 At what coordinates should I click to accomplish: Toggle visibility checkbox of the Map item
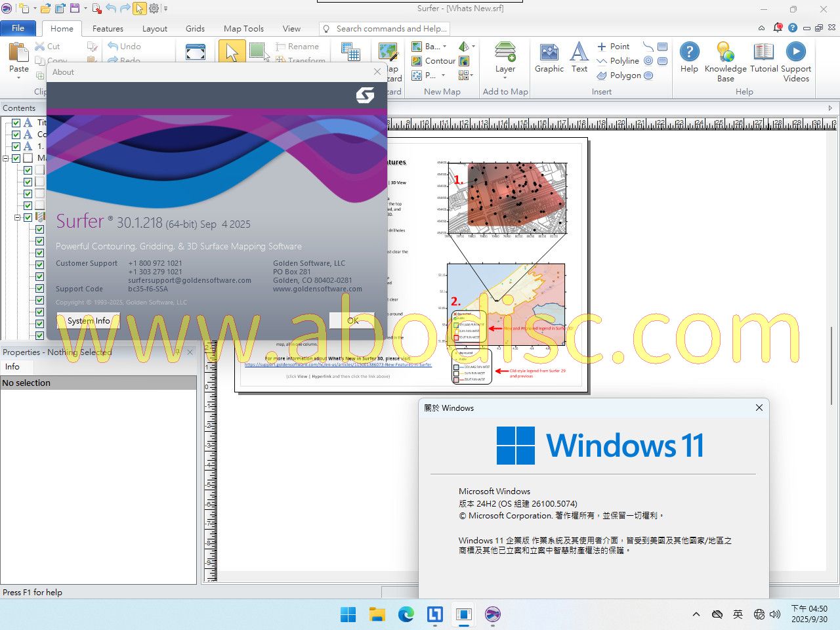click(x=16, y=158)
